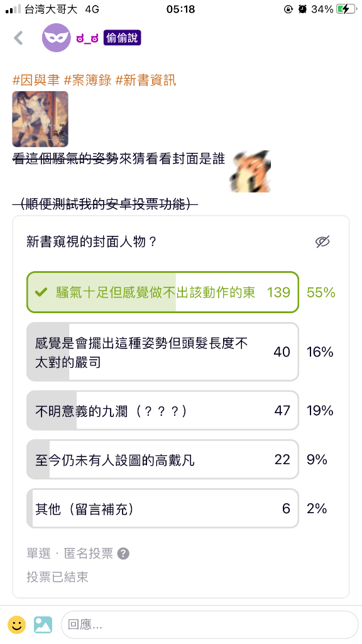Open the #新書資訊 hashtag
The image size is (362, 644).
(146, 80)
